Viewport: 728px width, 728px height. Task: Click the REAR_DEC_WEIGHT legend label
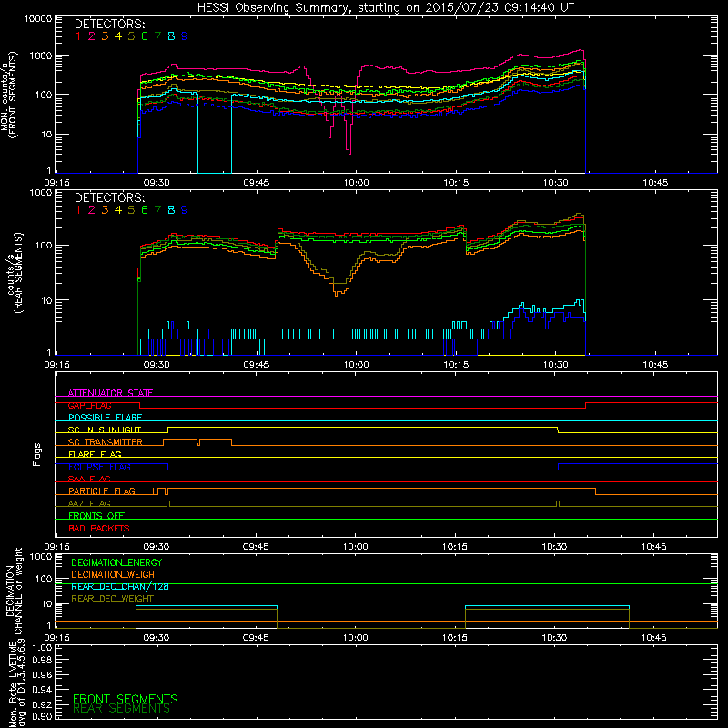click(x=112, y=599)
